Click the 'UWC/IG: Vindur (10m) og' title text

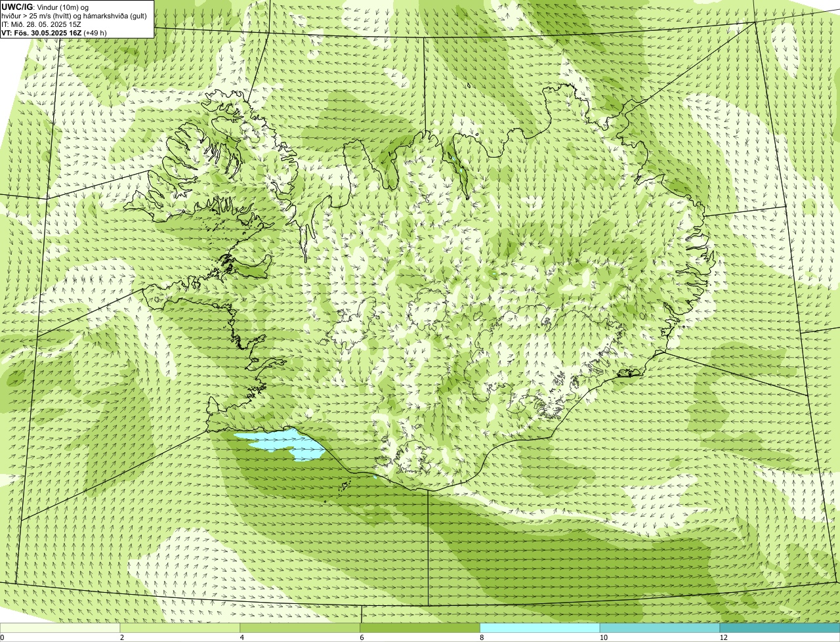pos(45,7)
